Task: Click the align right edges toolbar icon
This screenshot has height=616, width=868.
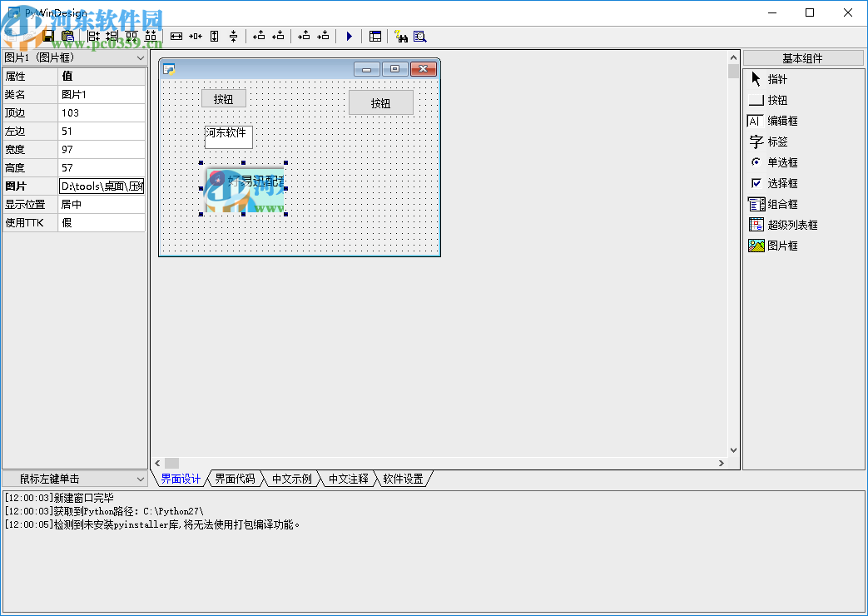Action: (112, 37)
